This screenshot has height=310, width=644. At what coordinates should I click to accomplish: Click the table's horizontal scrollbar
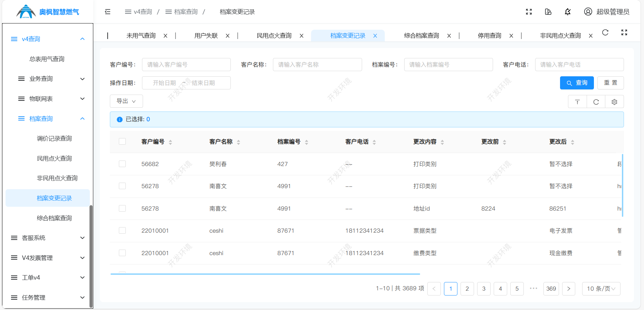pos(265,274)
